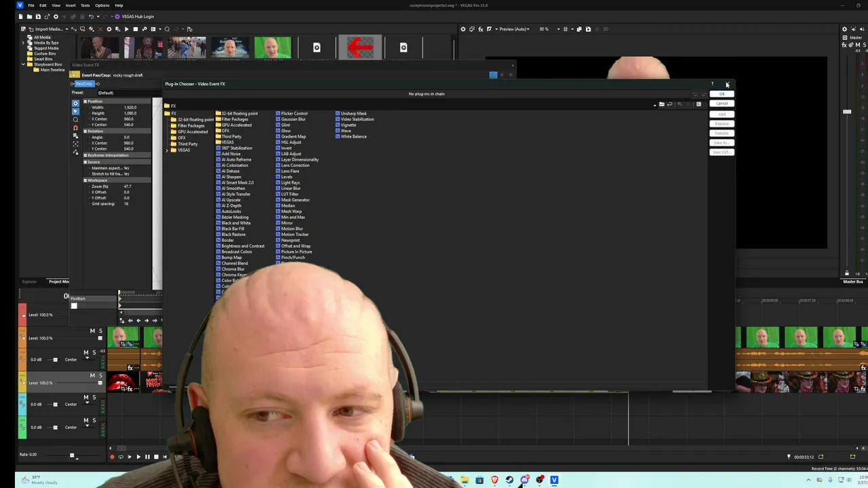
Task: Open the File menu
Action: [x=31, y=5]
